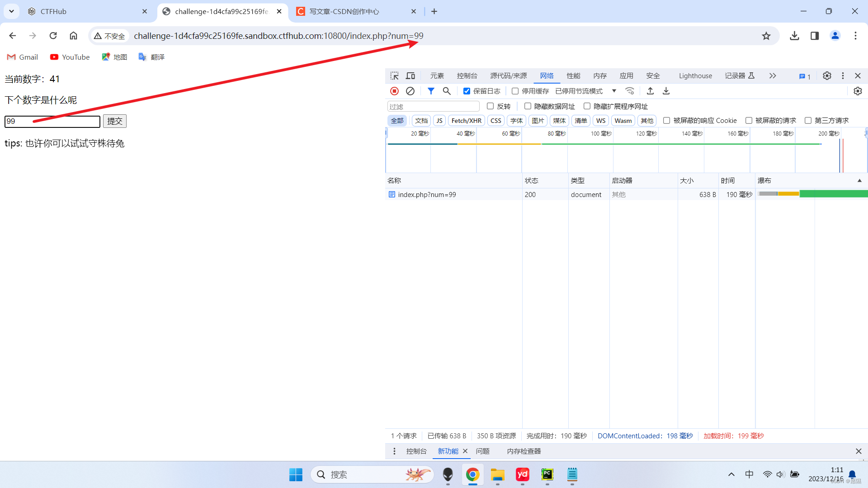Viewport: 868px width, 488px height.
Task: Enable the 停用缓存 checkbox
Action: tap(515, 91)
